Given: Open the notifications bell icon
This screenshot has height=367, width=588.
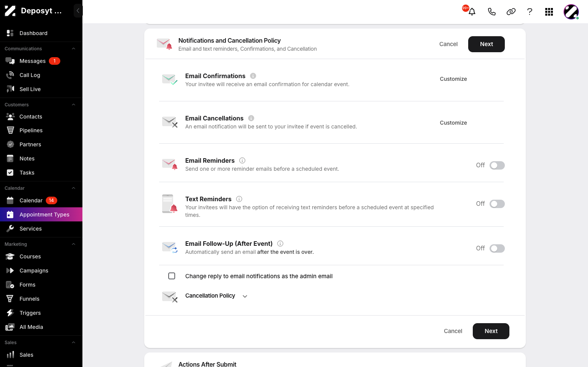Looking at the screenshot, I should tap(472, 12).
